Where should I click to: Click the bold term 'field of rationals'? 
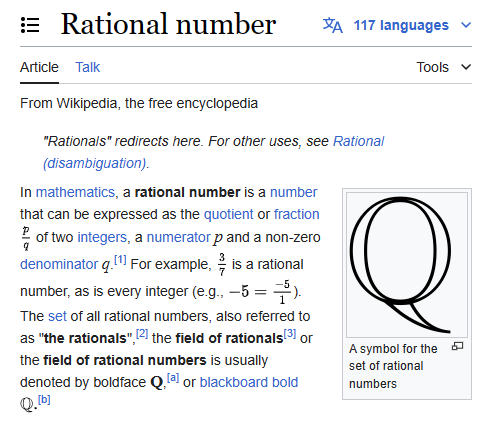point(229,338)
